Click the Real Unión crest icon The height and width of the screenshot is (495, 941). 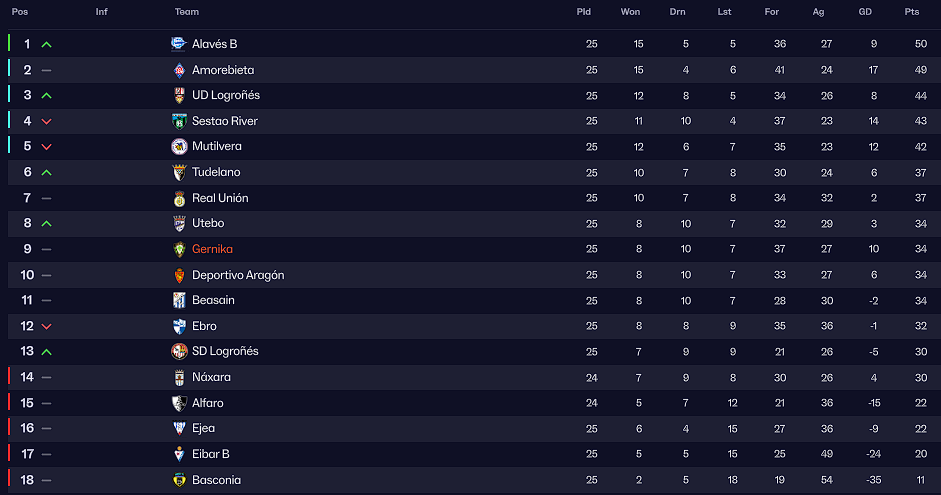coord(179,198)
